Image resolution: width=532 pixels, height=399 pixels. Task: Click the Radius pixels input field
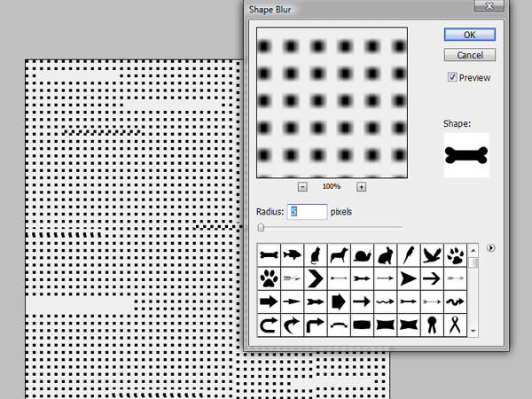(x=307, y=212)
